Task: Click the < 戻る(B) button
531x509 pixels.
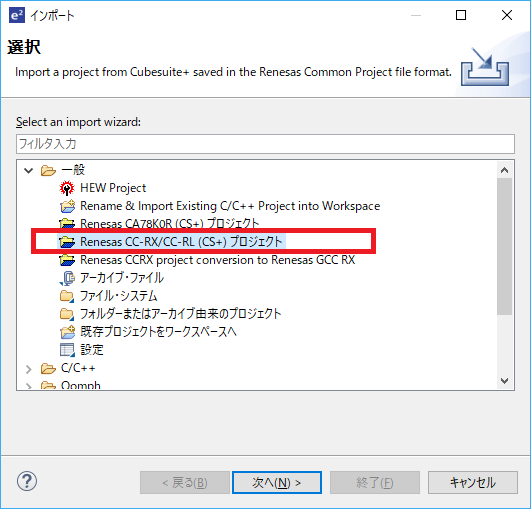Action: click(x=185, y=483)
